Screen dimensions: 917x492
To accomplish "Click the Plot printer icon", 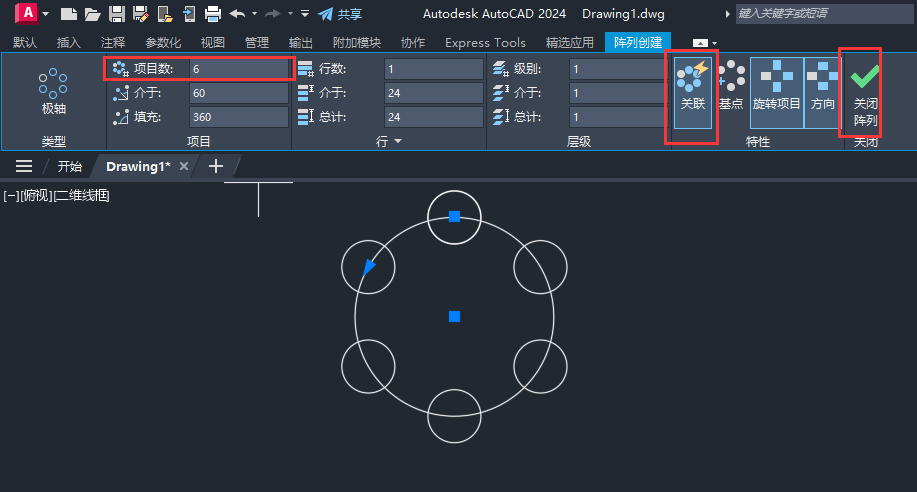I will click(x=212, y=14).
